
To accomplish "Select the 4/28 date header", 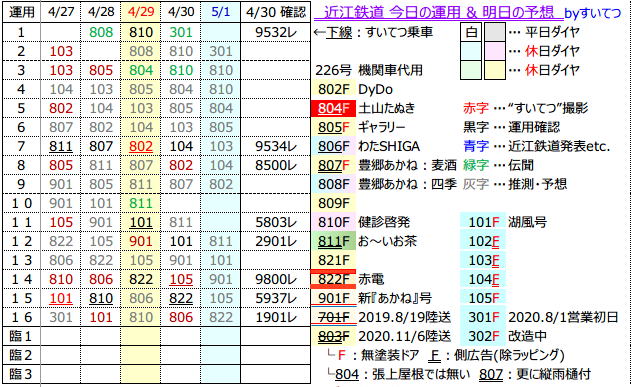I will click(x=101, y=12).
